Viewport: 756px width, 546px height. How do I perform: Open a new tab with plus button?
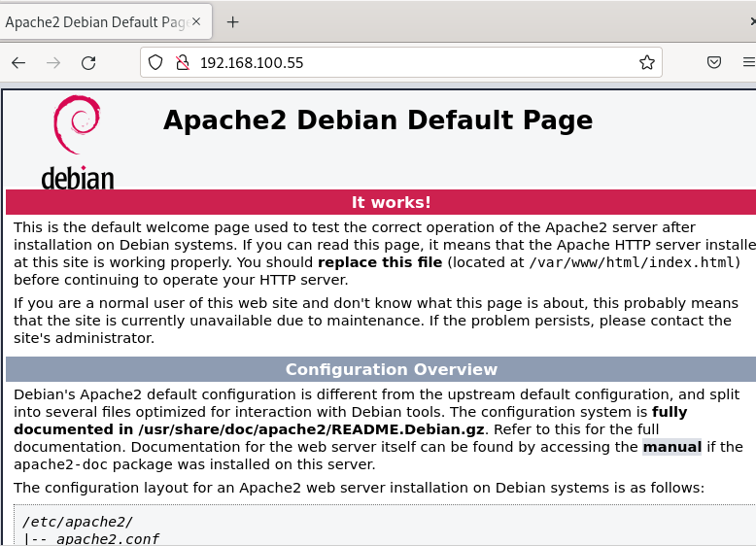[x=232, y=22]
